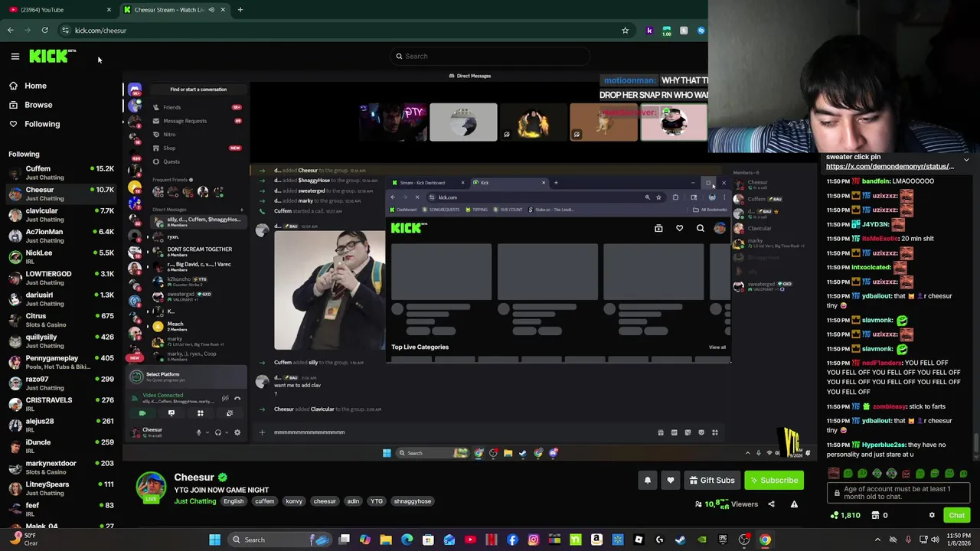
Task: Show hidden system tray icons
Action: point(877,540)
